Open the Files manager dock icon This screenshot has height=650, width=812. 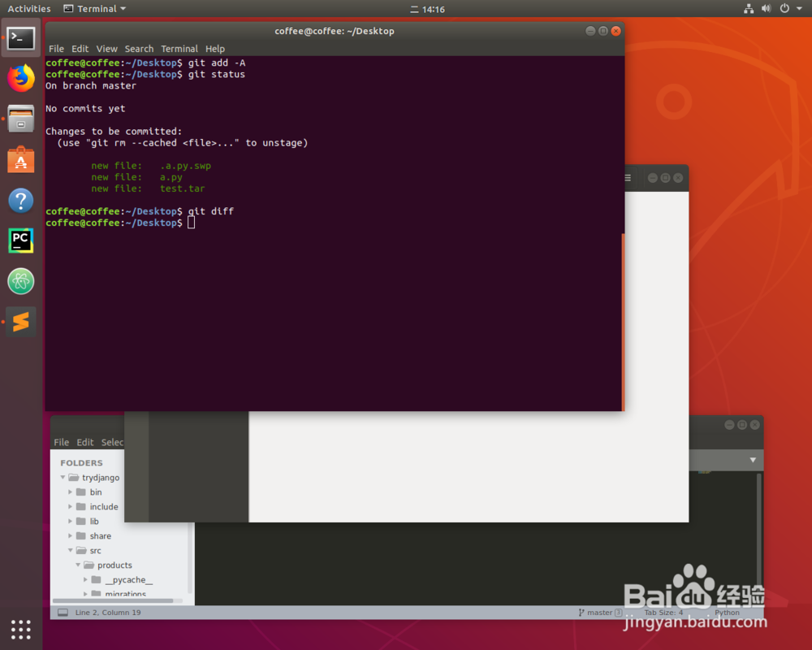point(21,119)
